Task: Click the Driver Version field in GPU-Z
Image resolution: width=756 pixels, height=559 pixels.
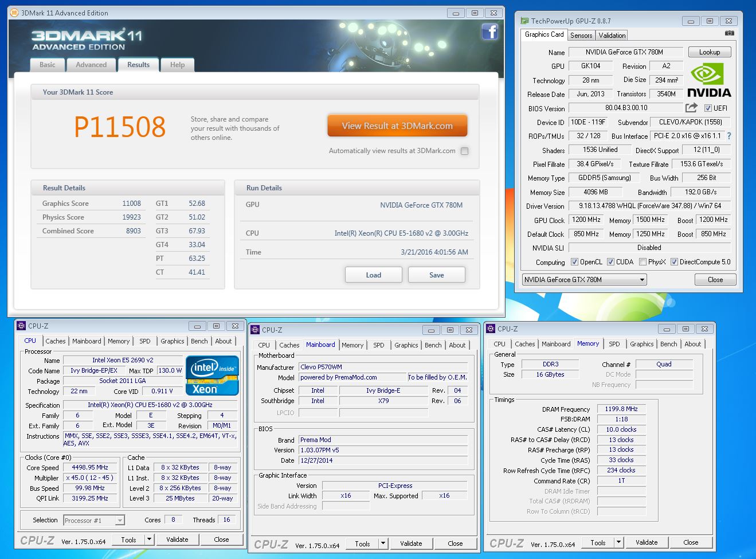Action: (650, 206)
